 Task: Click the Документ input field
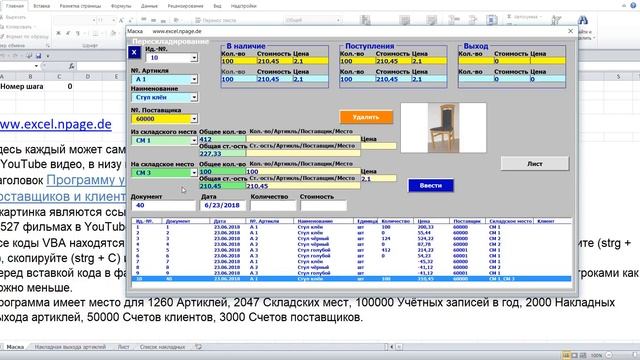pos(163,205)
